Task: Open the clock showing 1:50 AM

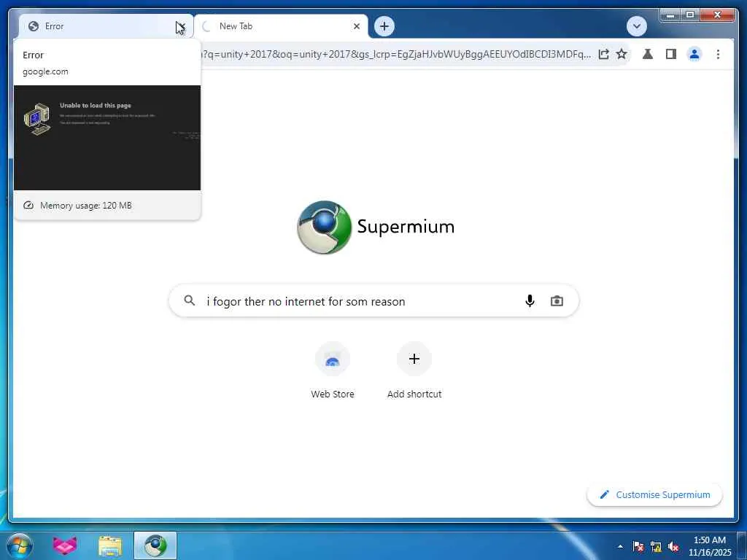Action: click(x=709, y=546)
